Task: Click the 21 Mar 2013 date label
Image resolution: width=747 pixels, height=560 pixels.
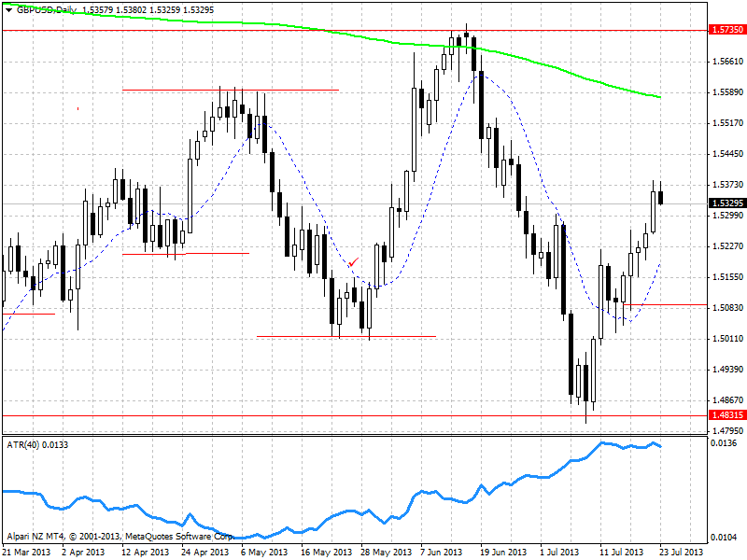Action: pyautogui.click(x=28, y=553)
